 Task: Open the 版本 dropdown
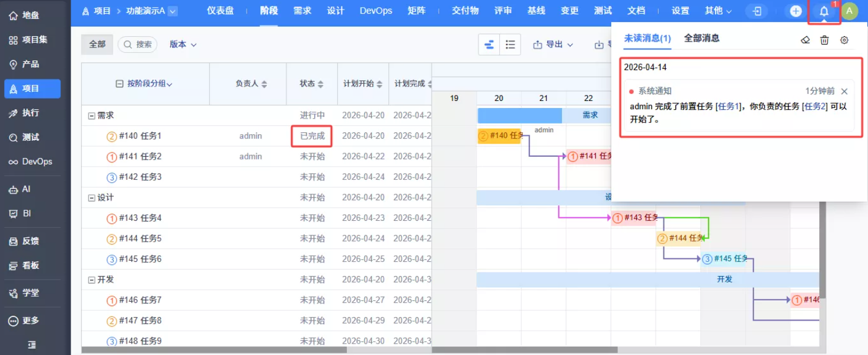coord(183,45)
